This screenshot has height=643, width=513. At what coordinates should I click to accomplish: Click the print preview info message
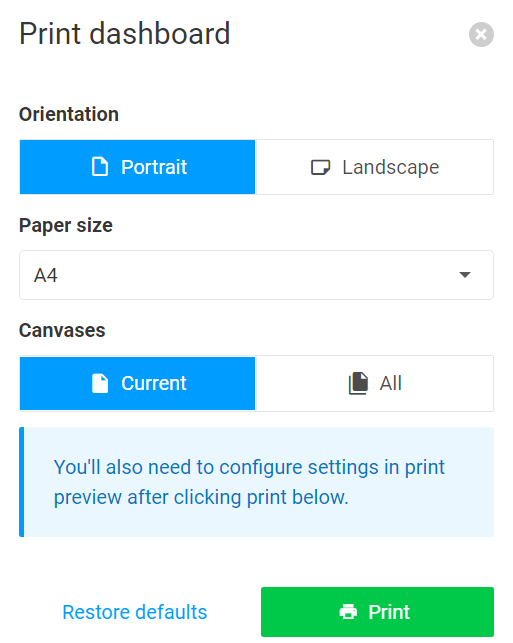click(256, 482)
